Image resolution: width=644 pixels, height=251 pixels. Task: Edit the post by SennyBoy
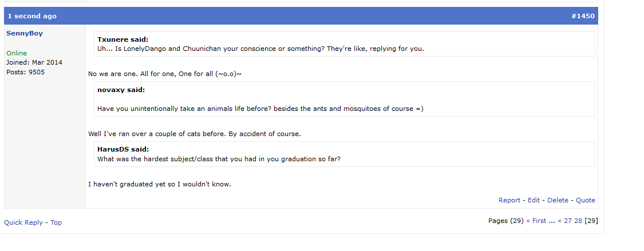(534, 200)
